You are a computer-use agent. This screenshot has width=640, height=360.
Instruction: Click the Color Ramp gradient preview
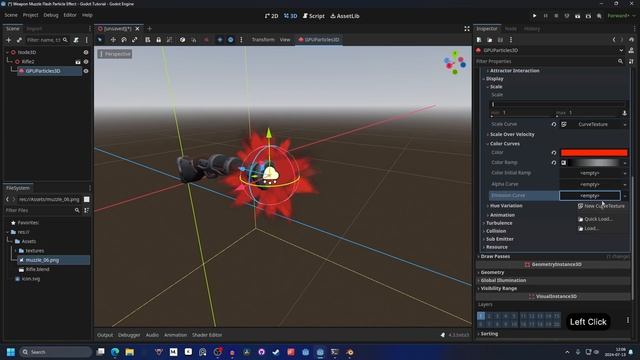coord(594,162)
